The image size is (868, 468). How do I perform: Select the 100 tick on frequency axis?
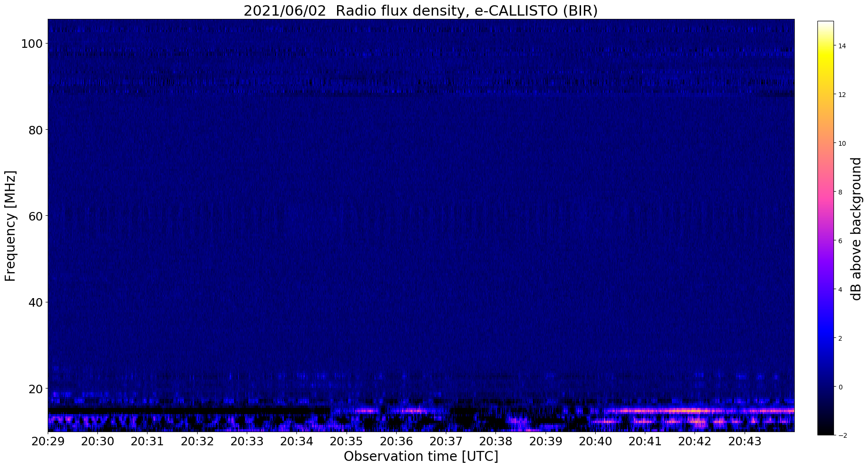(x=32, y=44)
